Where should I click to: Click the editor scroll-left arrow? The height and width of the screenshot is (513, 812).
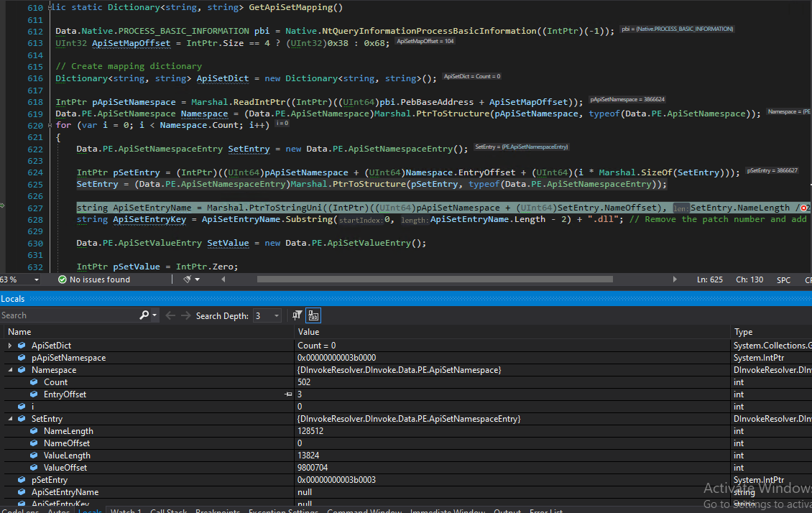223,279
